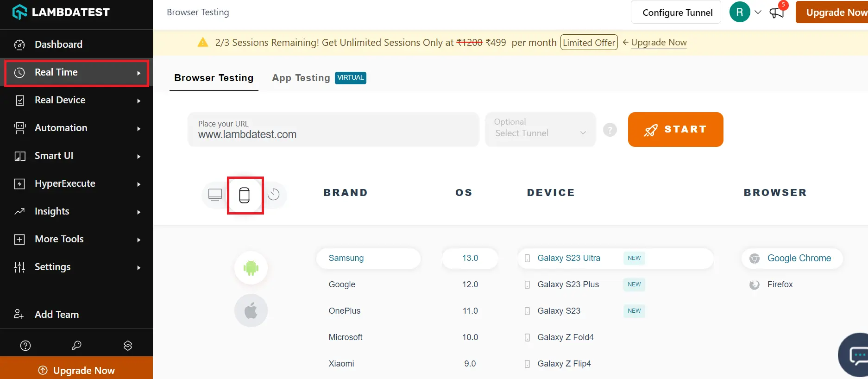Expand the Automation sidebar menu
The width and height of the screenshot is (868, 379).
point(76,128)
